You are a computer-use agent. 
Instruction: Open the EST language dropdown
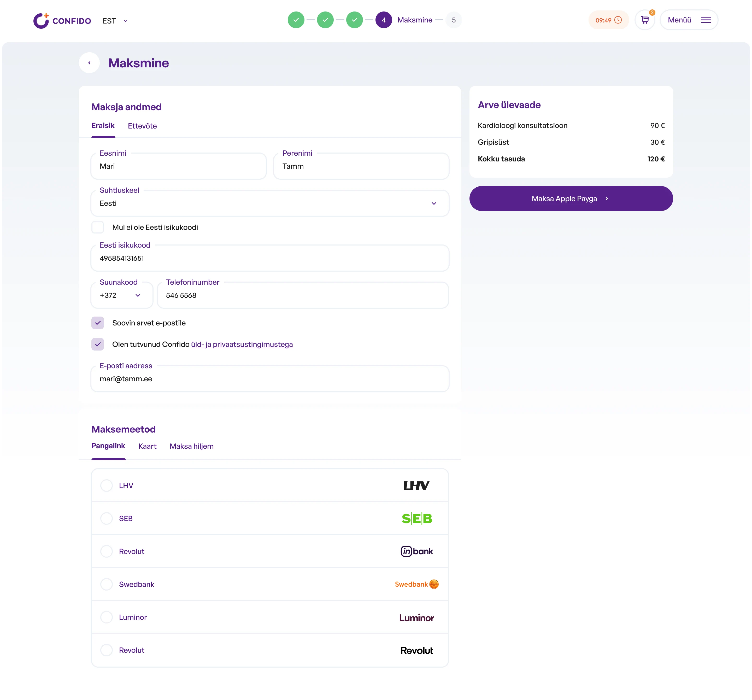pos(115,21)
